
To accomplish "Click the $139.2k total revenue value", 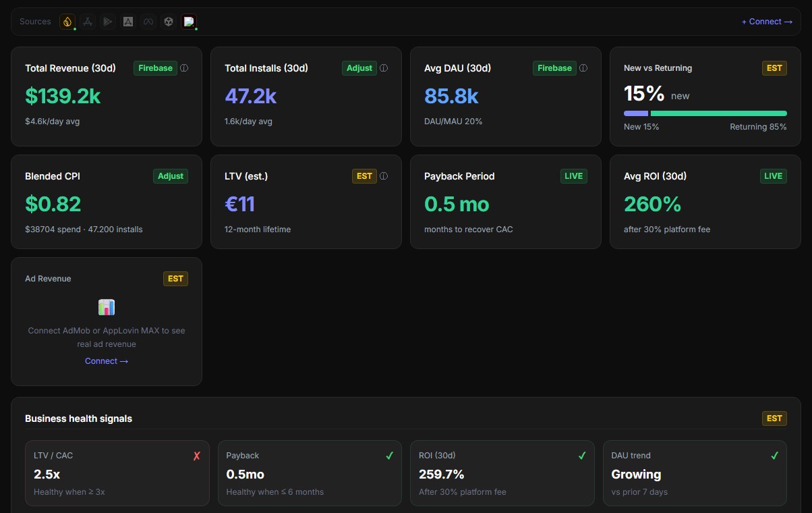I will (x=63, y=96).
